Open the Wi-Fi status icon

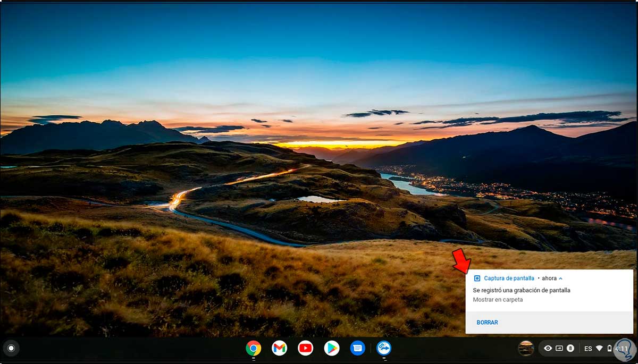point(599,349)
